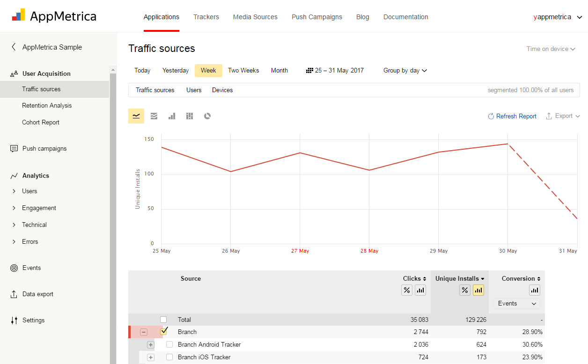The height and width of the screenshot is (364, 588).
Task: Click the Events target icon
Action: [14, 268]
